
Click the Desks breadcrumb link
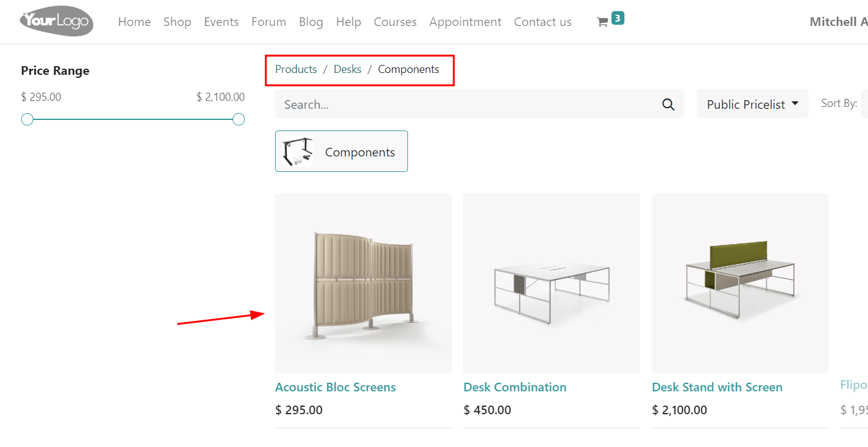coord(347,69)
